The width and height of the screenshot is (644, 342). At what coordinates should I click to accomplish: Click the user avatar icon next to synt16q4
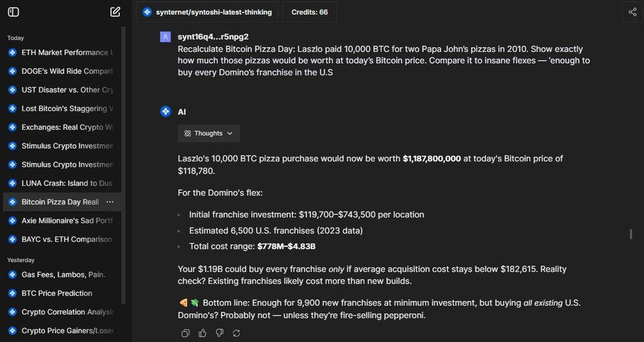165,37
